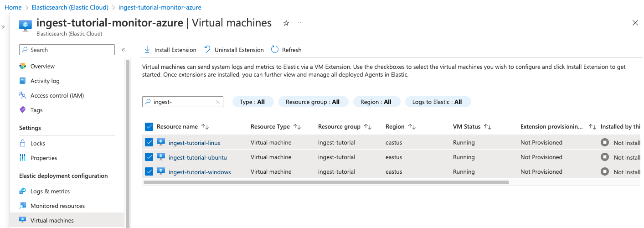The height and width of the screenshot is (228, 644).
Task: Click the Refresh icon in toolbar
Action: pos(275,50)
